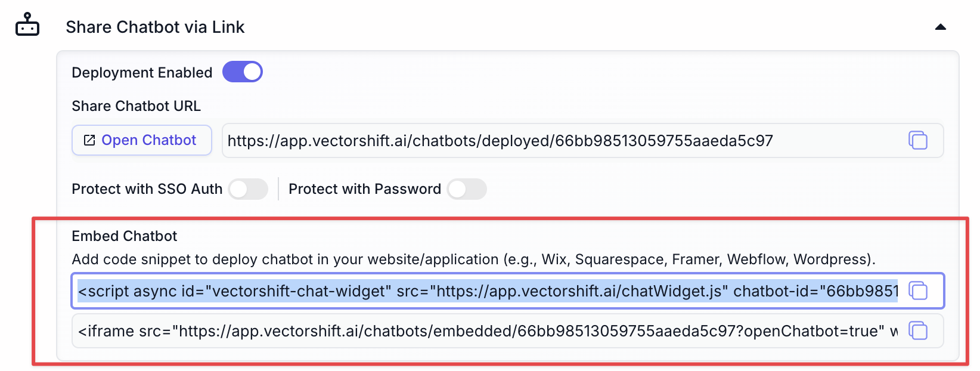Image resolution: width=980 pixels, height=371 pixels.
Task: Enable Protect with SSO Auth
Action: pyautogui.click(x=249, y=189)
